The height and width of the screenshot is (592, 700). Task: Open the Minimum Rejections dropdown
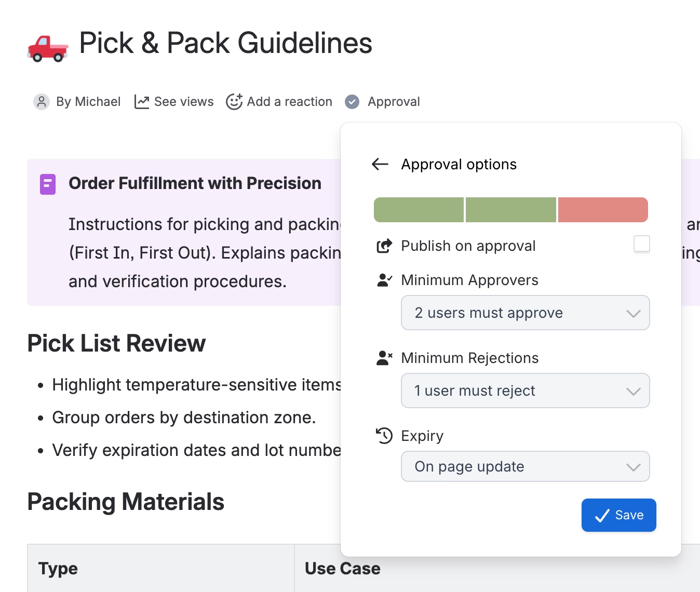click(x=525, y=391)
